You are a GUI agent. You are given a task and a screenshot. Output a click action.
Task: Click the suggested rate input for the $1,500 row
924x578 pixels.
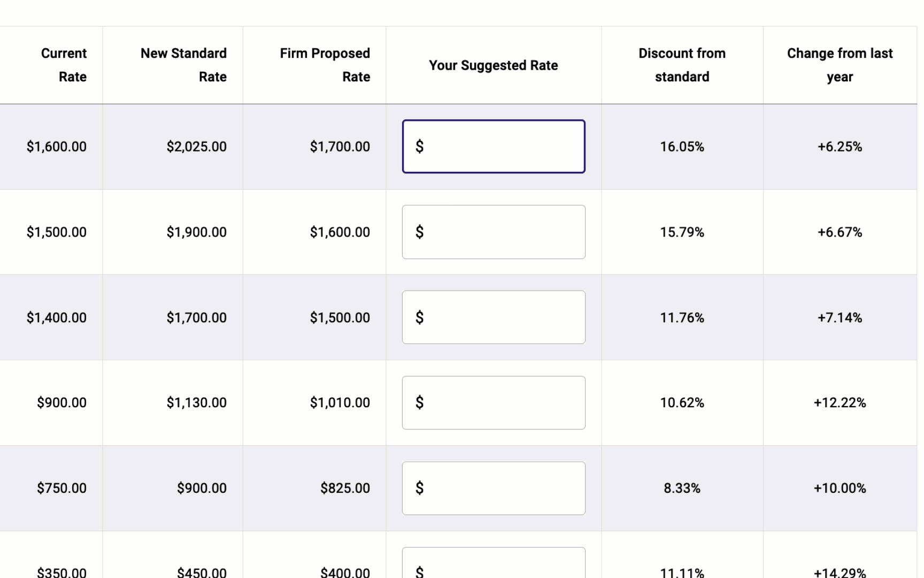pos(493,232)
